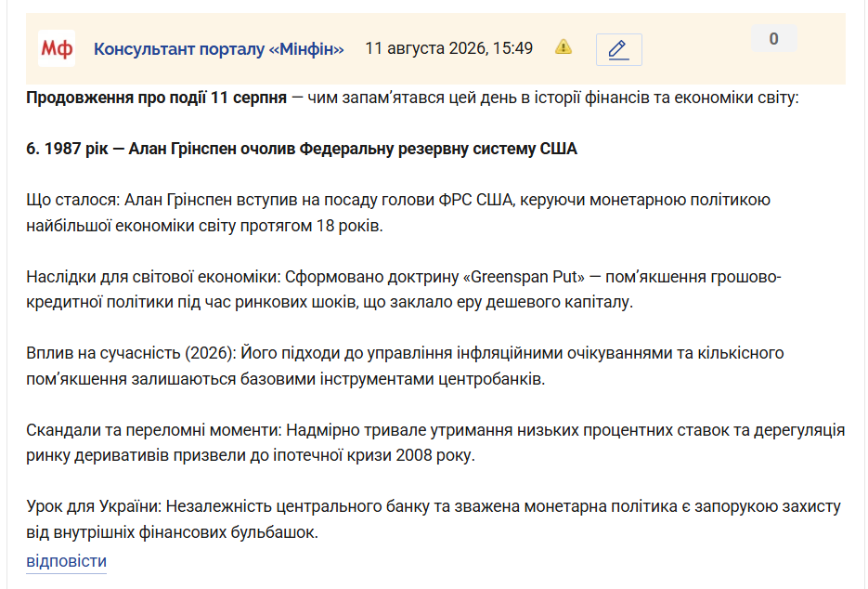
Task: Click the paragraph Скандали та переломні моменти
Action: (435, 442)
